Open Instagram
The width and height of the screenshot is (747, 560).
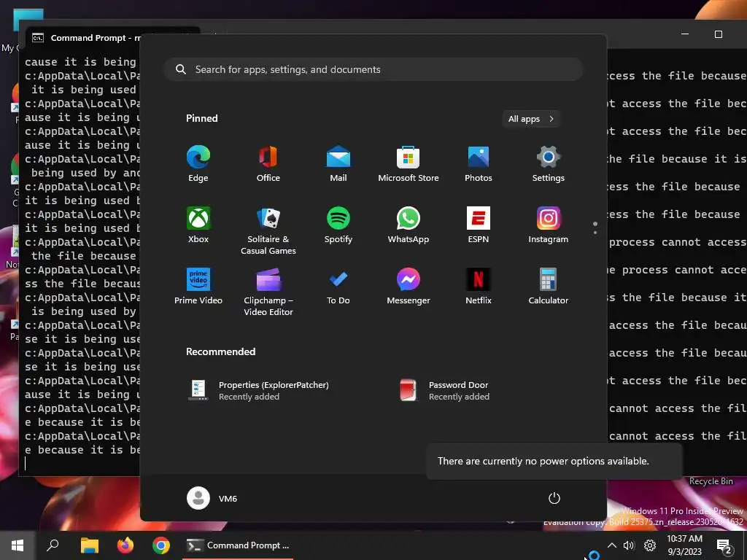(549, 225)
